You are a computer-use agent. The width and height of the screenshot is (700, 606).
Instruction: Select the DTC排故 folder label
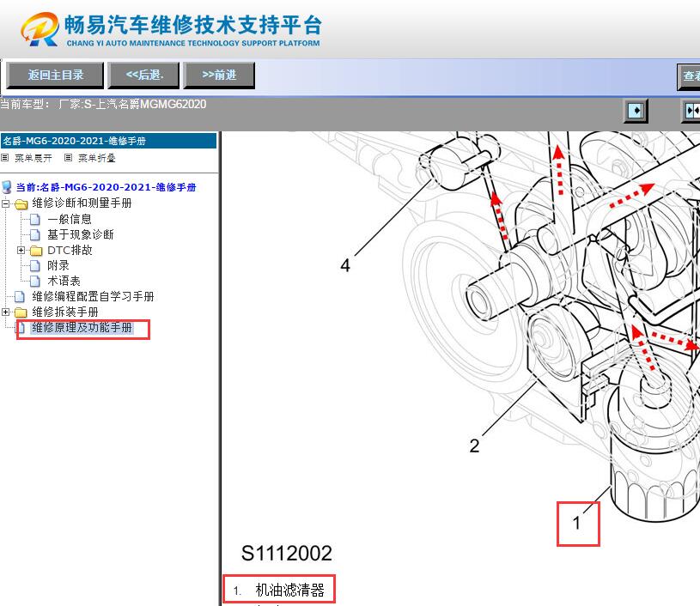pyautogui.click(x=70, y=250)
